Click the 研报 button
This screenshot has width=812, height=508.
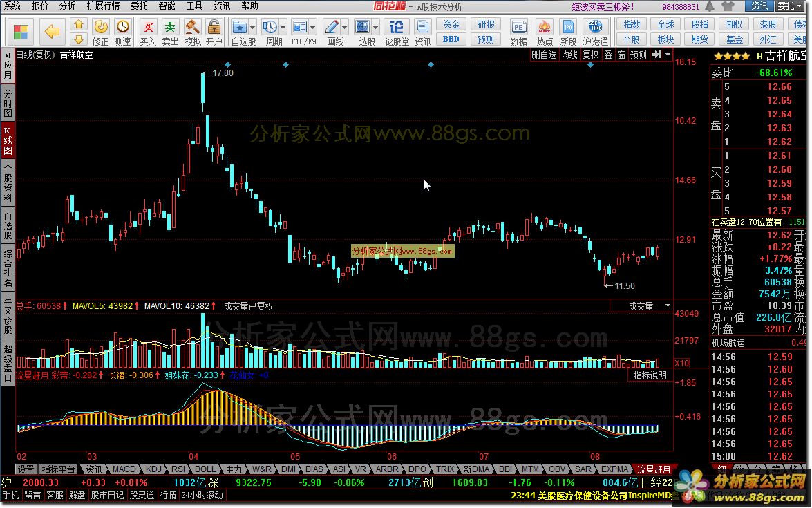click(486, 24)
